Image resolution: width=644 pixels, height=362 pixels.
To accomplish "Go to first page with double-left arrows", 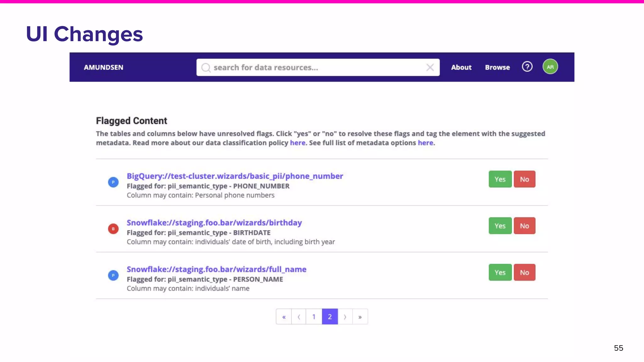I will tap(284, 317).
